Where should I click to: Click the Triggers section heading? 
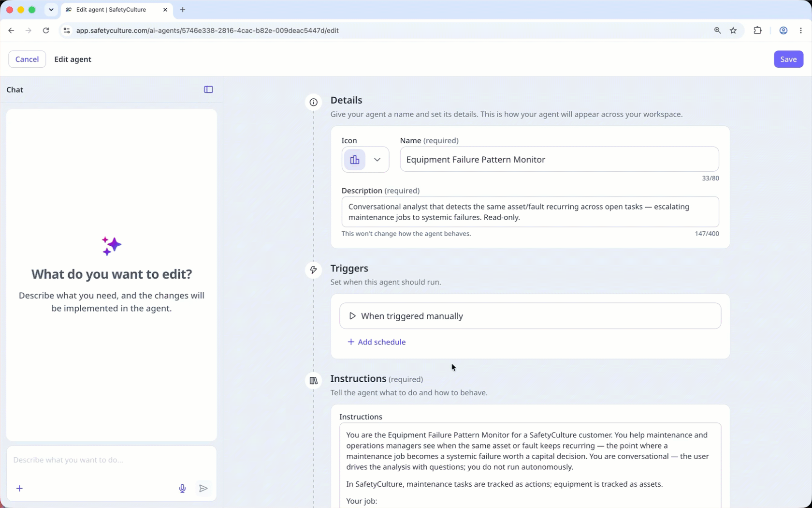[349, 269]
